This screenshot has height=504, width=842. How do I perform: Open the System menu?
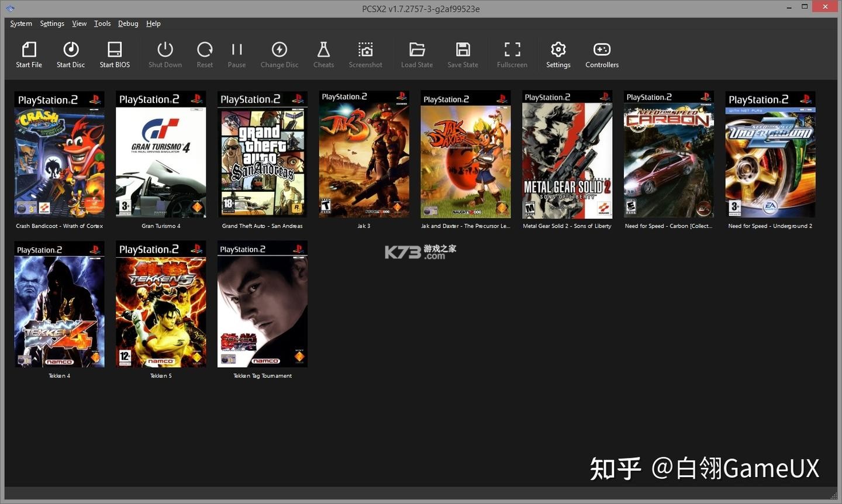point(21,23)
